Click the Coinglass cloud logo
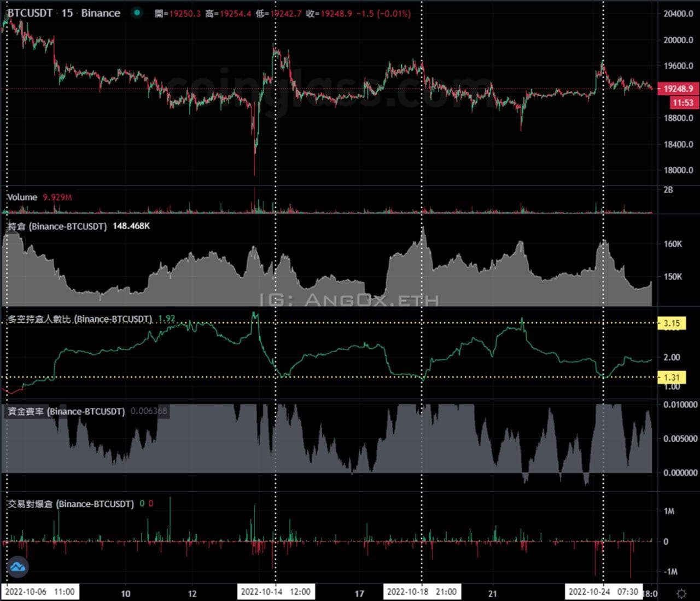700x601 pixels. (x=18, y=567)
